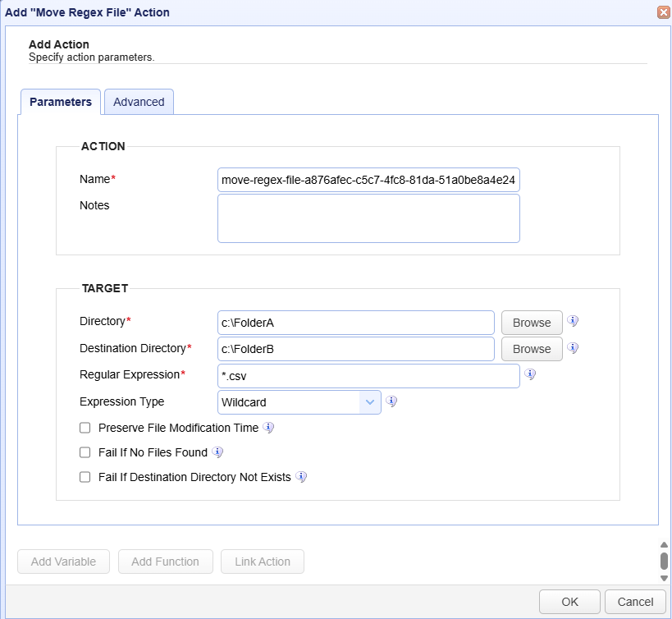This screenshot has height=619, width=672.
Task: Click info icon for Preserve File Modification Time
Action: 268,428
